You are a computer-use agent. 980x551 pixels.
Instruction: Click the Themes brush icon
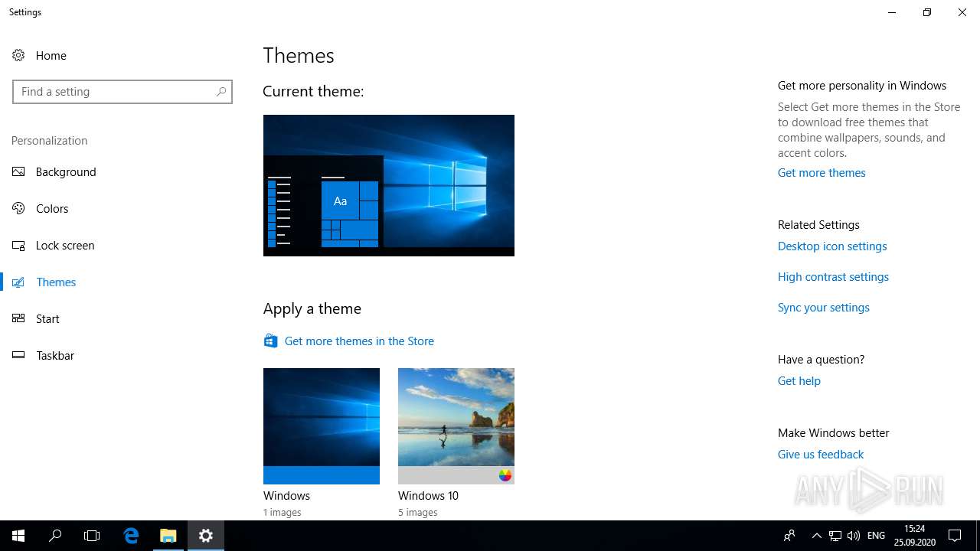tap(18, 282)
